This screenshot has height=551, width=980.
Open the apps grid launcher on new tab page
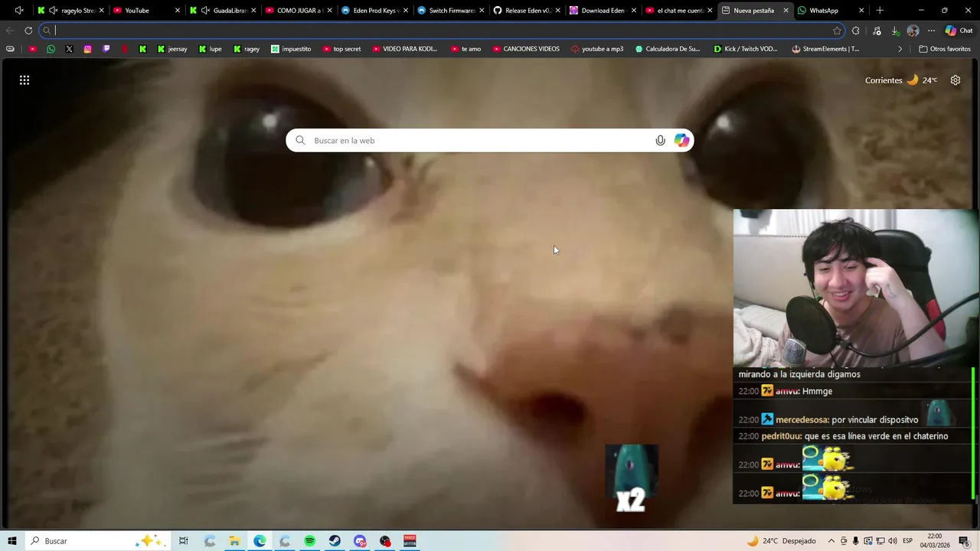(x=24, y=80)
